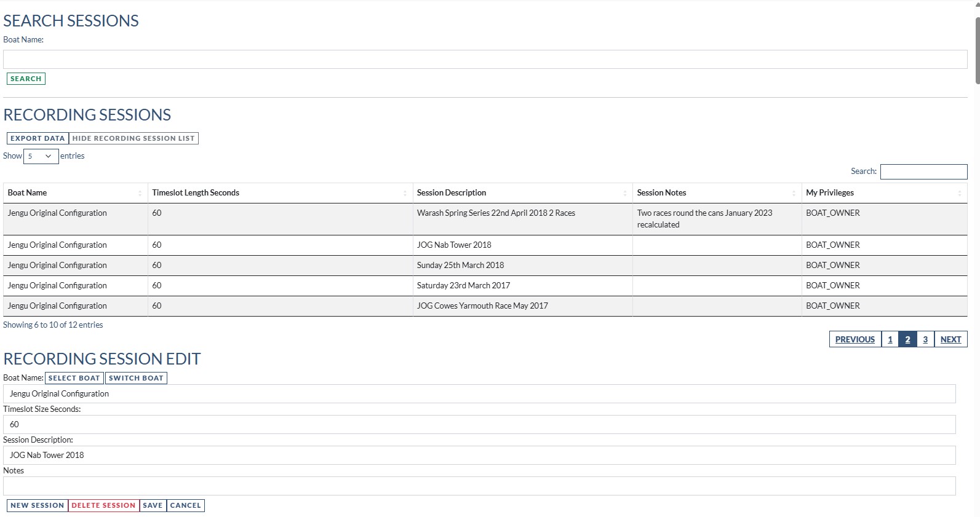Select the JOG Nab Tower 2018 row

pos(454,245)
